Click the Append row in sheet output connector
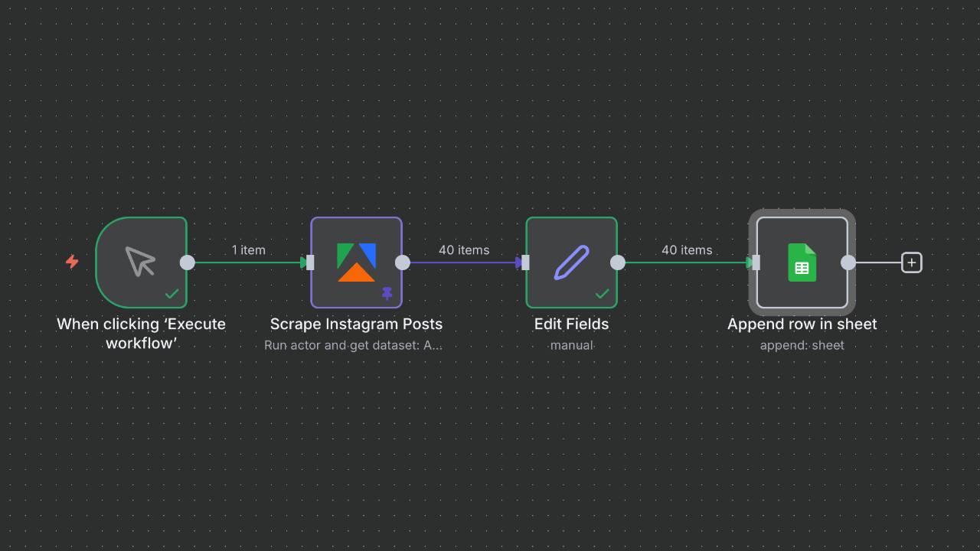 point(848,262)
